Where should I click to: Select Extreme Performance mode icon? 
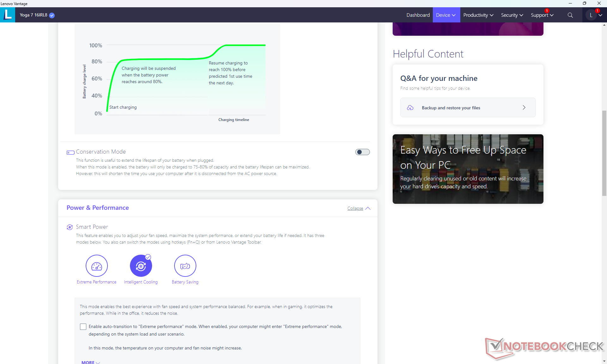tap(96, 266)
